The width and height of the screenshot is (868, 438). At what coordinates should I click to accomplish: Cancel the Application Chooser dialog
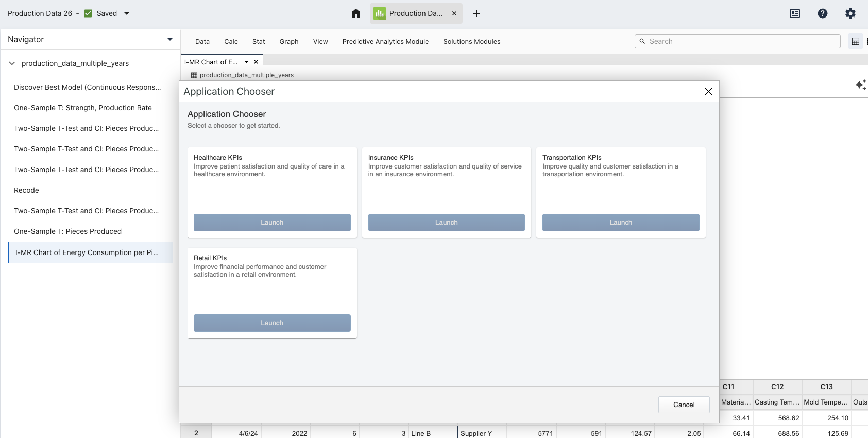pos(684,405)
